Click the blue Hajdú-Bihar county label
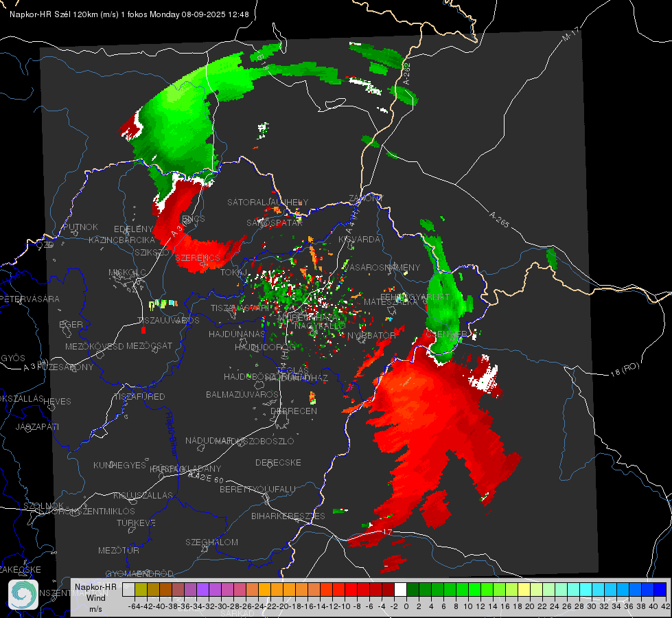This screenshot has width=672, height=618. (172, 433)
